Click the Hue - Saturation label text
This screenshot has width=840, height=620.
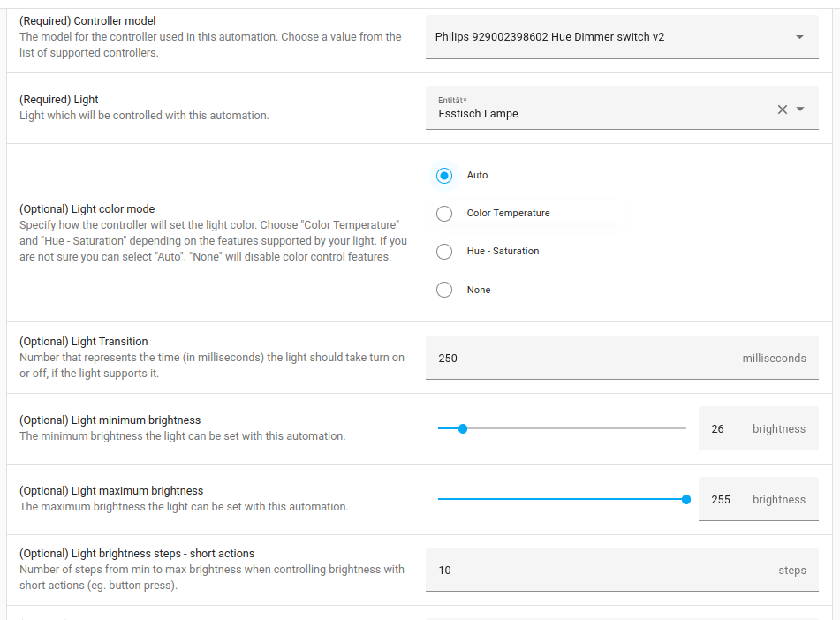(503, 252)
